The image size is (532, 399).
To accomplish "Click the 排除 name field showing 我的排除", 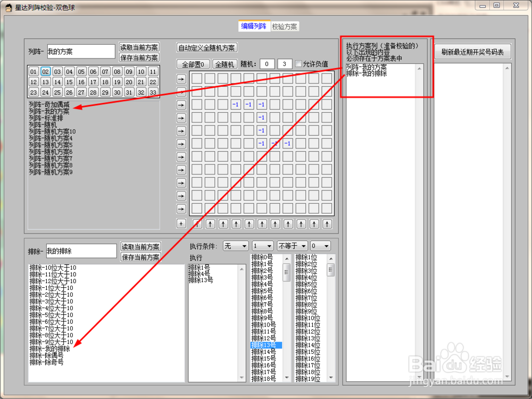I will 81,251.
